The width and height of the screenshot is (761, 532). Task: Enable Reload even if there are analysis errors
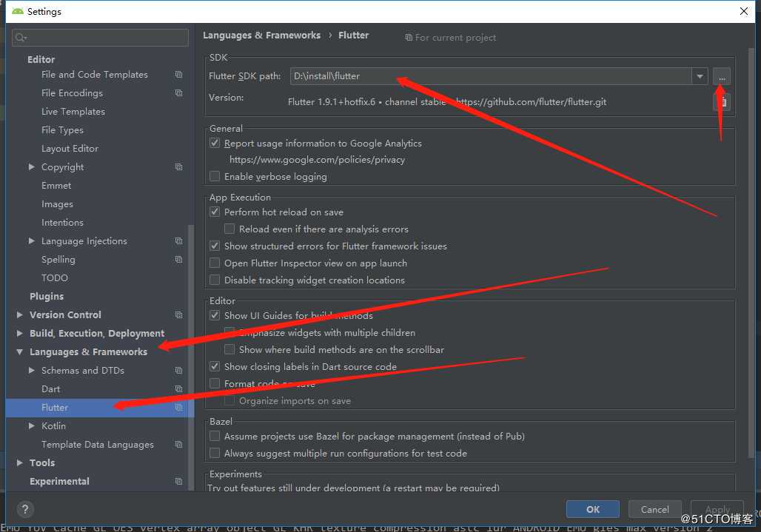[229, 229]
